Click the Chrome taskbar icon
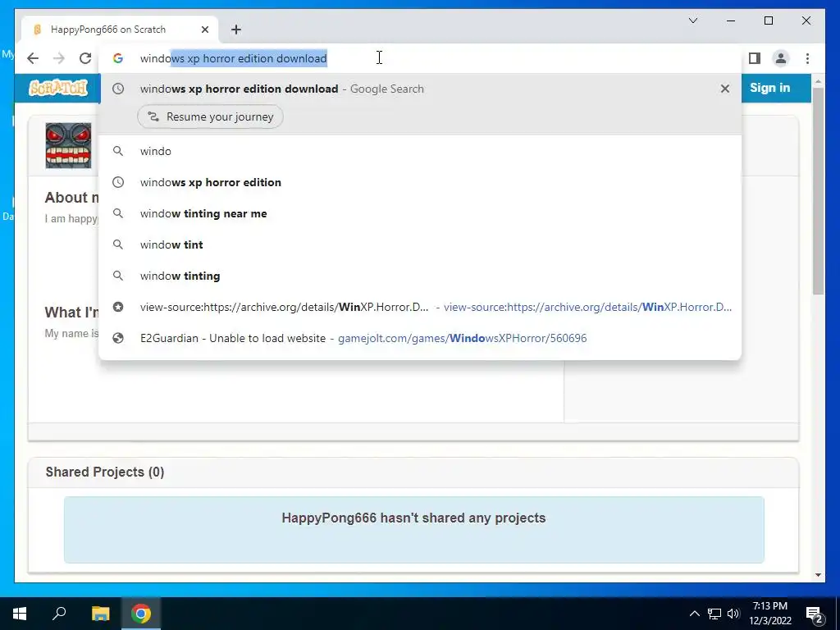Viewport: 840px width, 630px height. click(141, 614)
